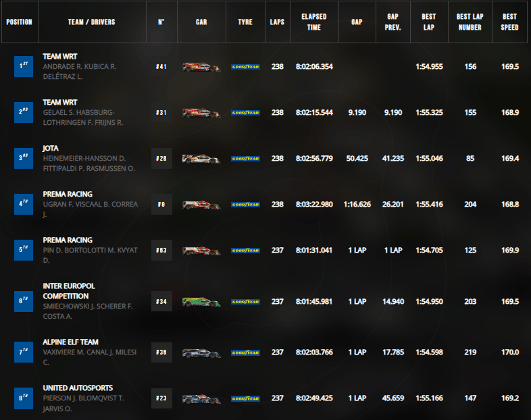Click the Elapsed Time column header
Viewport: 531px width, 420px height.
point(314,22)
